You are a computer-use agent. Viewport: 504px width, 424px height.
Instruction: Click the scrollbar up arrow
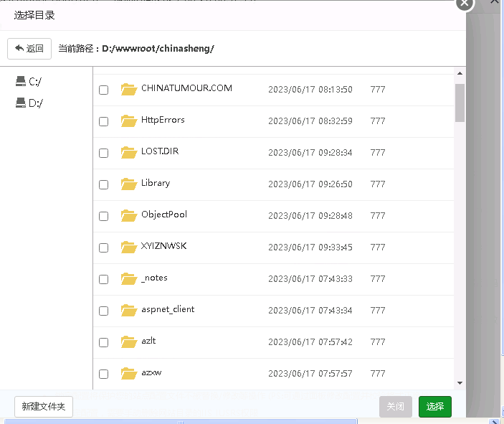click(460, 73)
